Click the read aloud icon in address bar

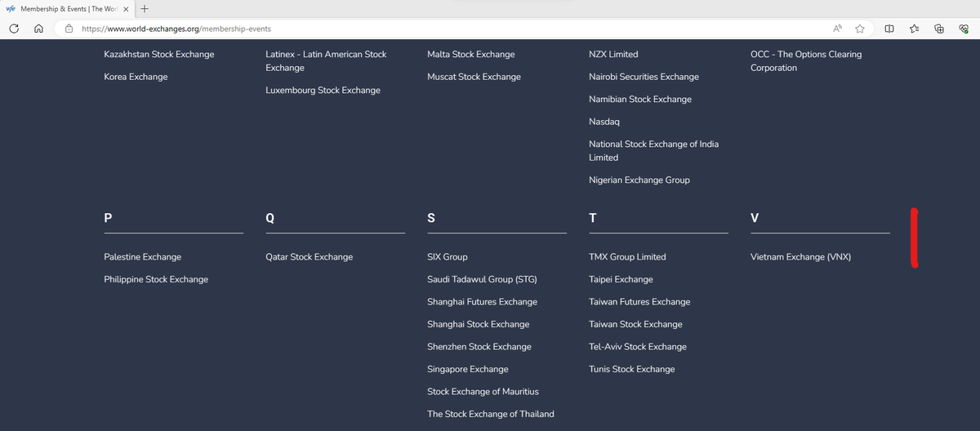837,29
